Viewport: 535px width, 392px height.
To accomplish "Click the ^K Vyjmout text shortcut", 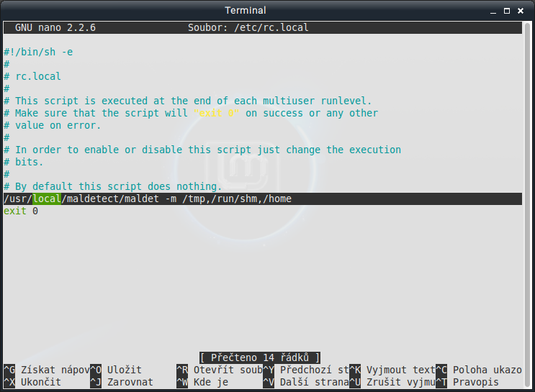I will [x=392, y=370].
